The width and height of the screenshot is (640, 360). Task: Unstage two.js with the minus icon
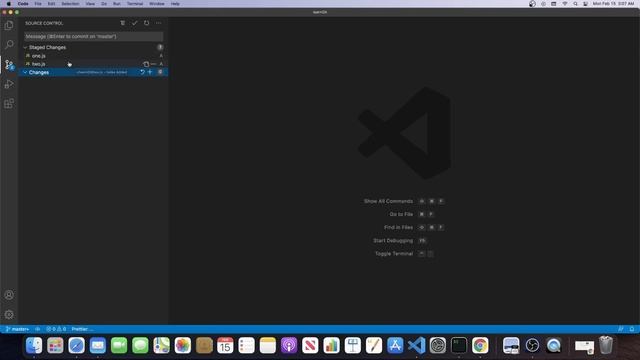point(153,64)
